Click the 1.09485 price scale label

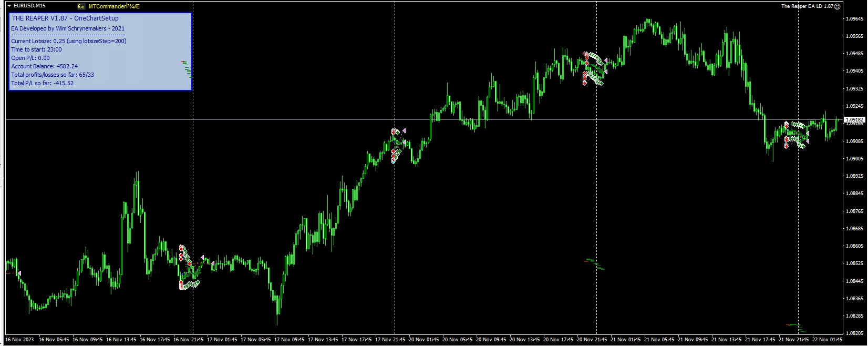(x=854, y=53)
